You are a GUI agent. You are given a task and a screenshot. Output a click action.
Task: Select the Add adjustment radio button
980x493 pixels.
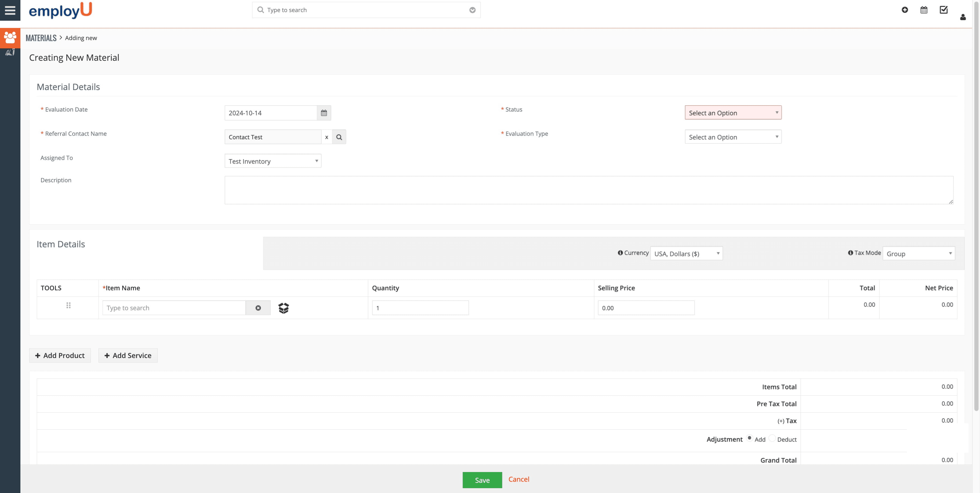pos(749,438)
